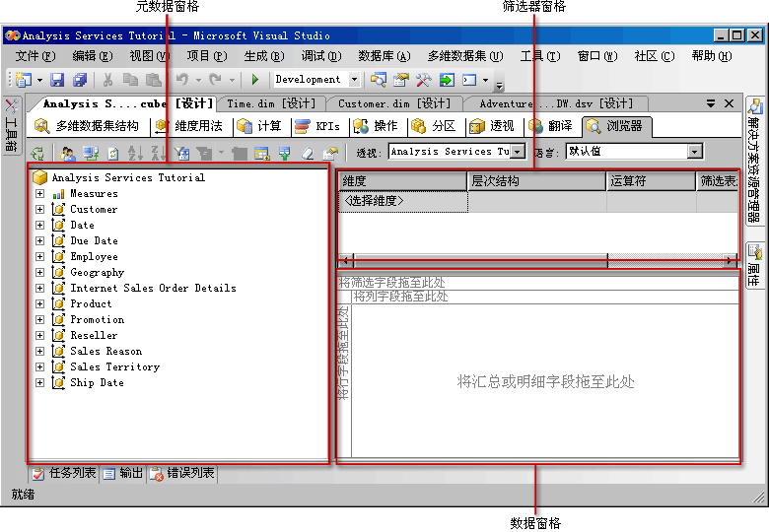The image size is (769, 532).
Task: Click the Reconnect icon in browser toolbar
Action: (91, 154)
